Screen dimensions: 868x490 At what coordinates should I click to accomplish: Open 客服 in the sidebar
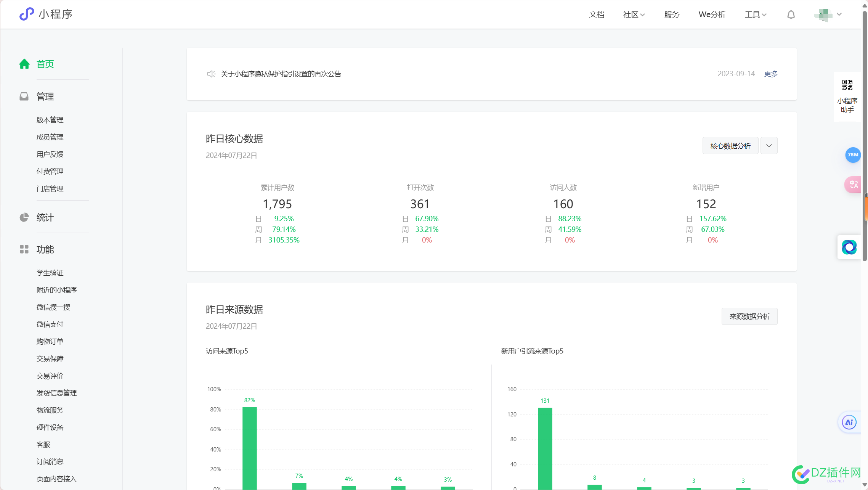click(43, 444)
